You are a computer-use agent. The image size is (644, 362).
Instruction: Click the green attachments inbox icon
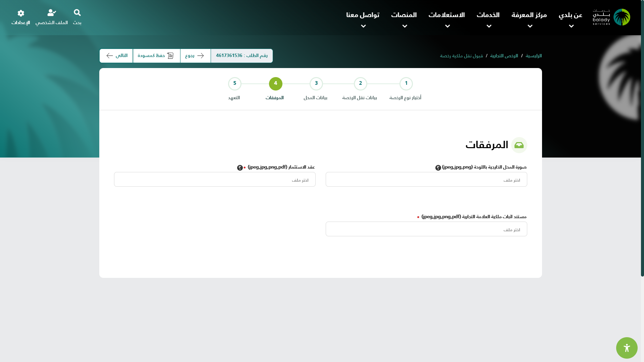click(519, 145)
